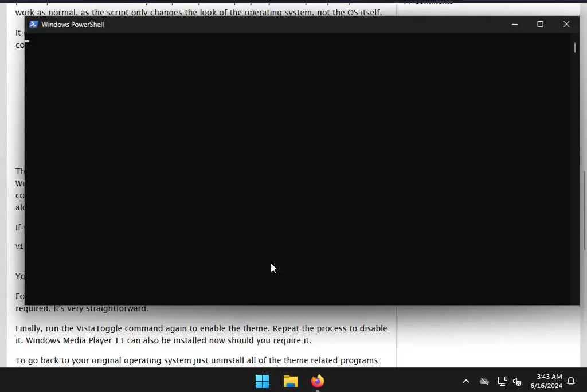
Task: Minimize the Windows PowerShell window
Action: click(515, 24)
